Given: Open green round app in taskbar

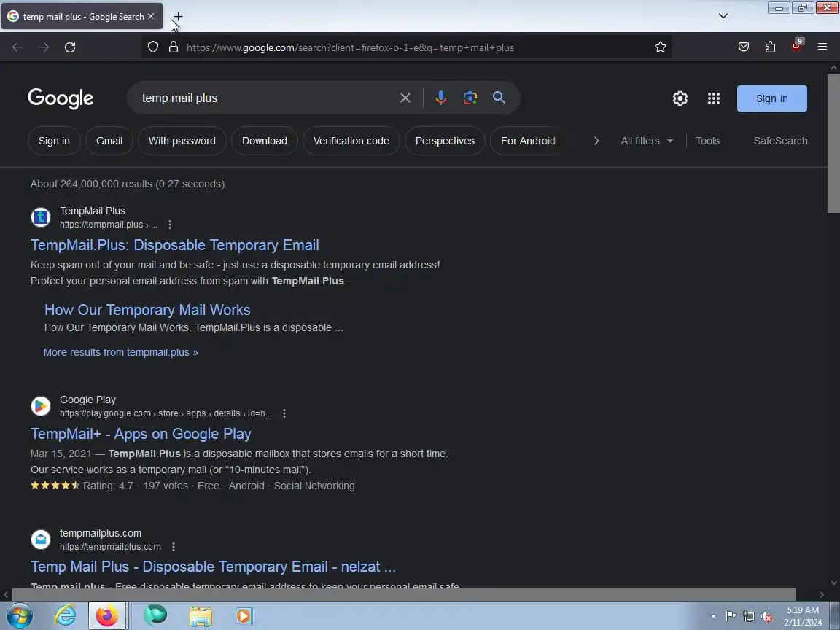Looking at the screenshot, I should (x=155, y=615).
